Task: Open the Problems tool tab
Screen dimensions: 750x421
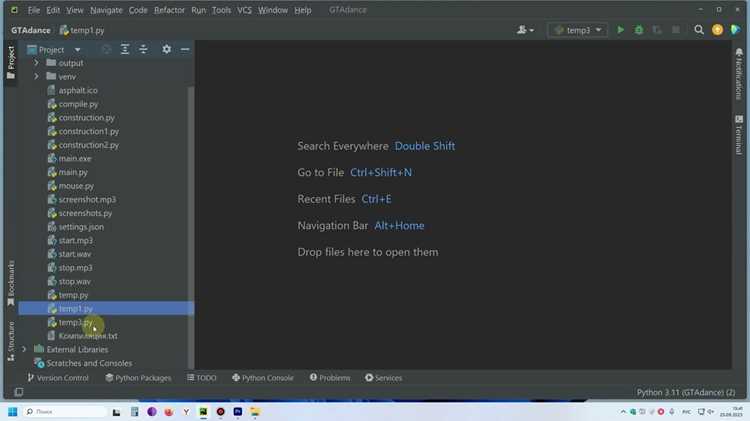Action: [x=330, y=377]
